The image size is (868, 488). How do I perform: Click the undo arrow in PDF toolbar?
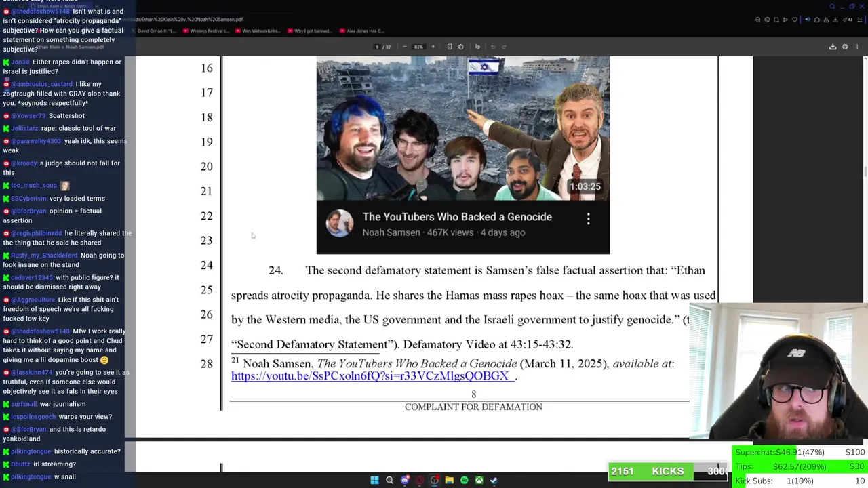[x=493, y=47]
